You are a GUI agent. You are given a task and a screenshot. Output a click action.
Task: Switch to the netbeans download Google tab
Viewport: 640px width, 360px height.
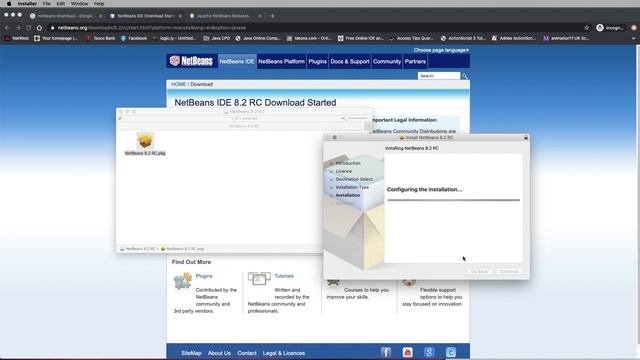click(x=65, y=16)
